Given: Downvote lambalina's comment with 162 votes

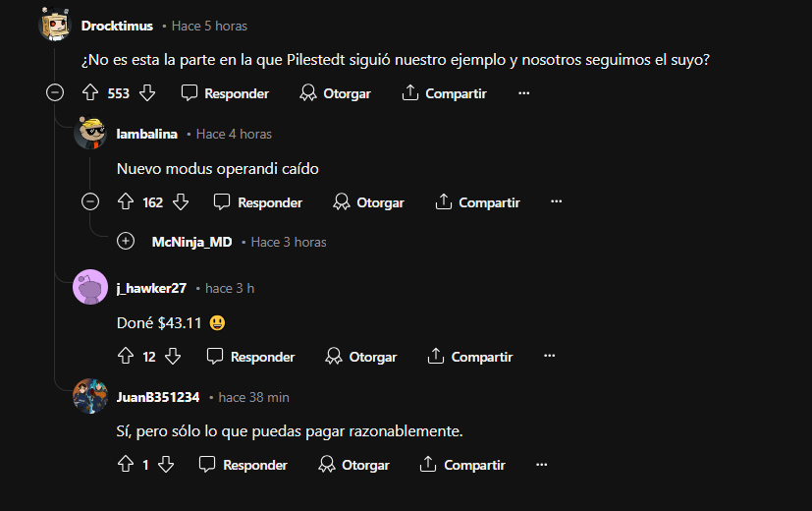Looking at the screenshot, I should (181, 202).
